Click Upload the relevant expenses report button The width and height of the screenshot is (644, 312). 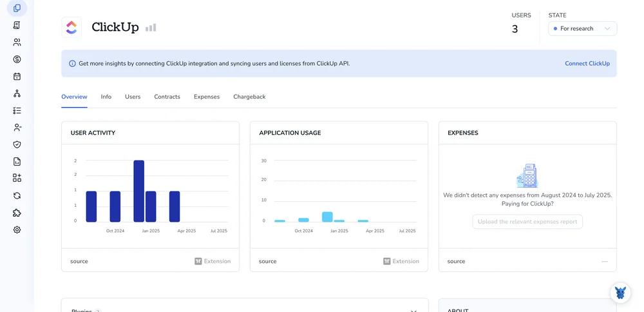tap(527, 222)
